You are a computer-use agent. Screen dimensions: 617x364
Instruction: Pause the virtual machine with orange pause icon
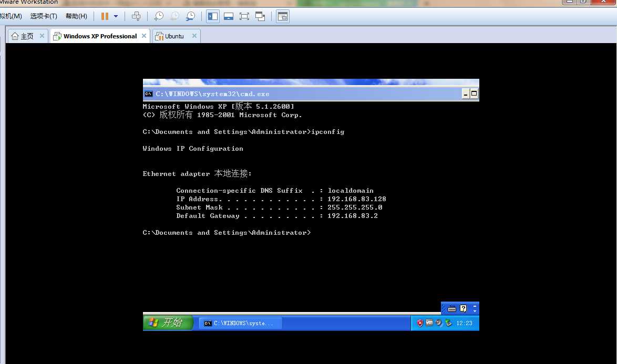pos(105,16)
